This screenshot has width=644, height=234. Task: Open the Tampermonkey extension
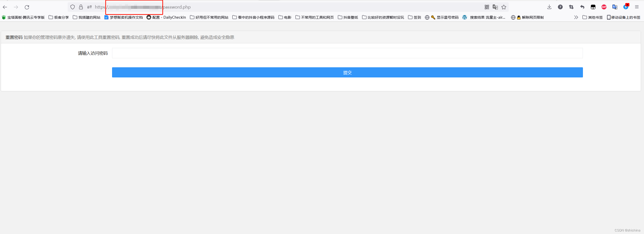(x=593, y=7)
